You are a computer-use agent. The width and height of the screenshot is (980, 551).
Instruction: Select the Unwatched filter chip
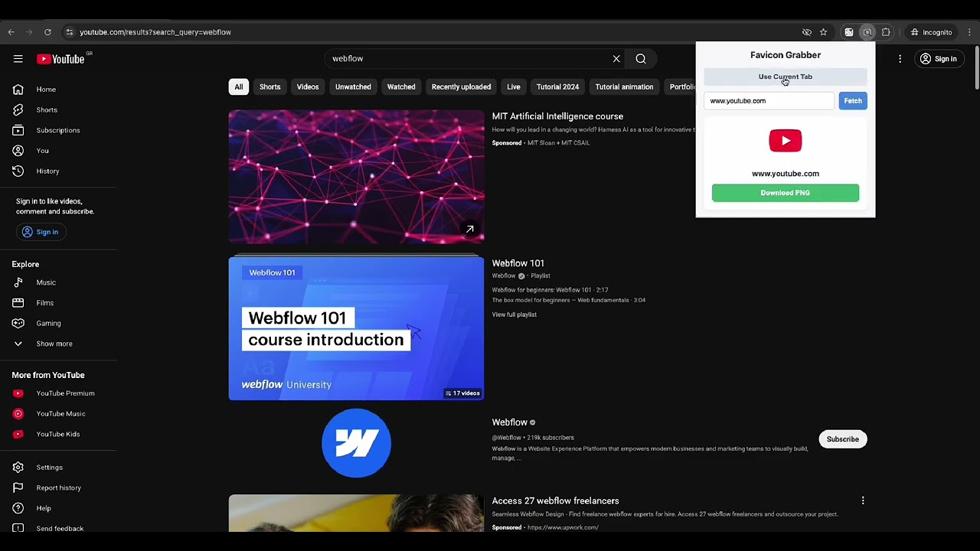pos(353,86)
